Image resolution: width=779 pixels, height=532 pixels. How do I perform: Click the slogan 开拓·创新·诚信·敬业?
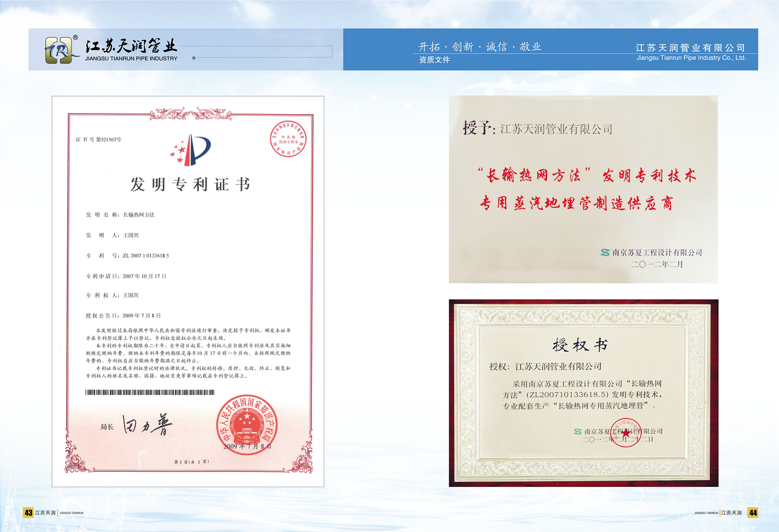coord(480,47)
